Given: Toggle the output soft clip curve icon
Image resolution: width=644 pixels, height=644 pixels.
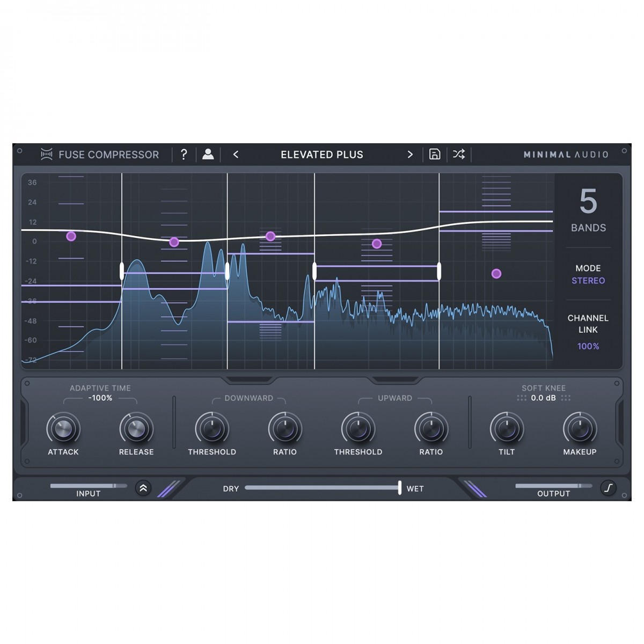Looking at the screenshot, I should [x=608, y=488].
